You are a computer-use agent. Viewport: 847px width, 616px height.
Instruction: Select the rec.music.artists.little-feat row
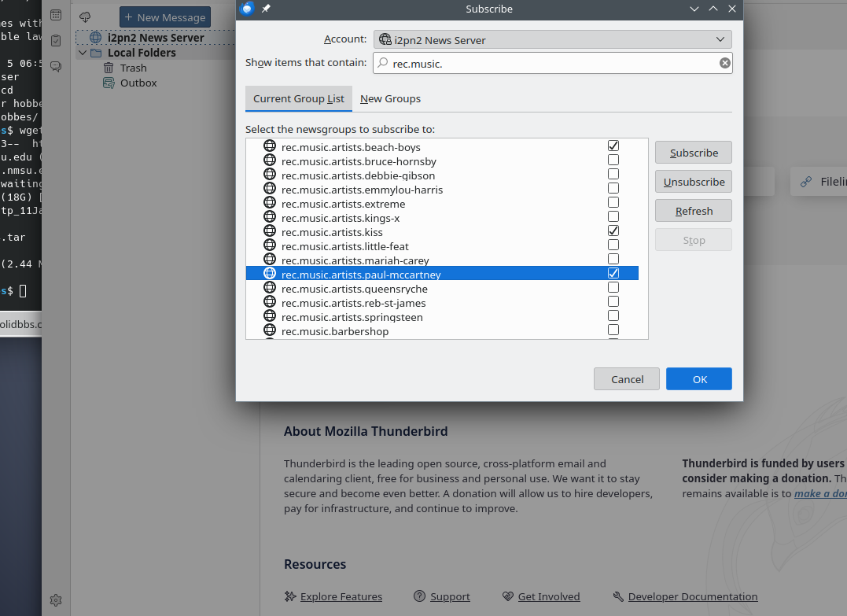coord(442,246)
